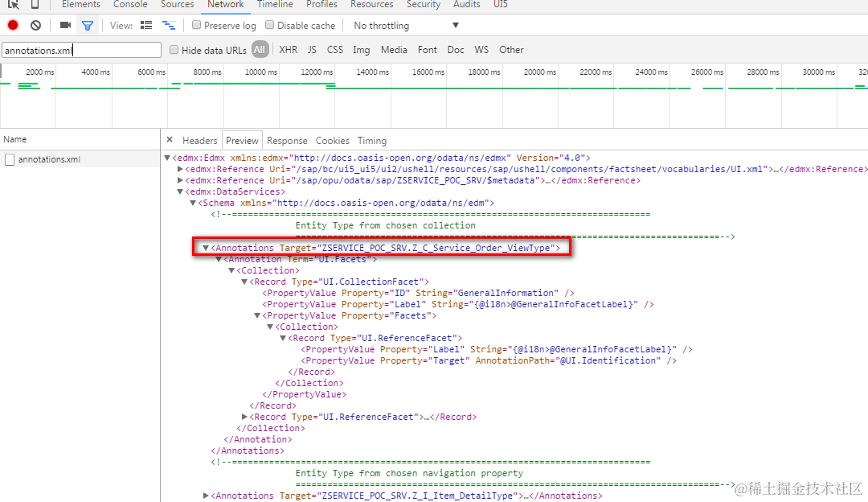Select the annotations.xml request row

pyautogui.click(x=80, y=159)
